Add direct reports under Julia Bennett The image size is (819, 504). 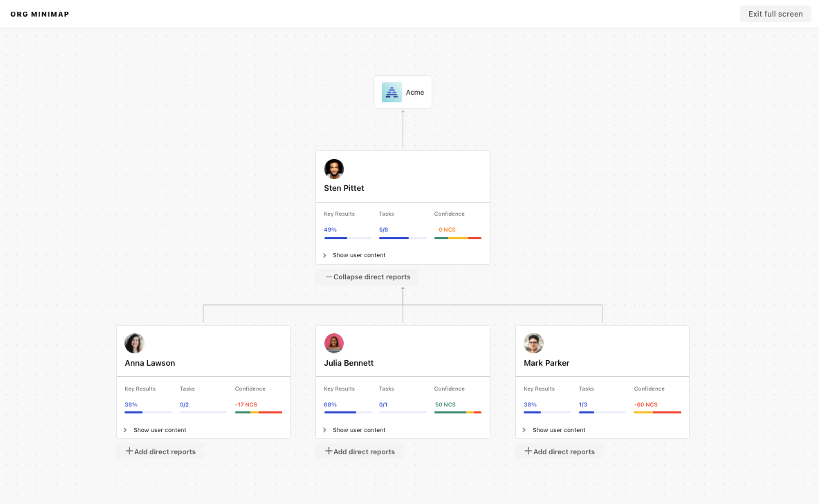tap(360, 451)
